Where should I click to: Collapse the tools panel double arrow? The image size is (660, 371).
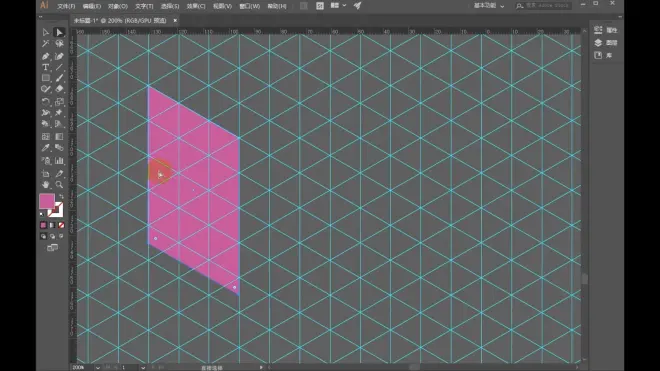pos(40,17)
